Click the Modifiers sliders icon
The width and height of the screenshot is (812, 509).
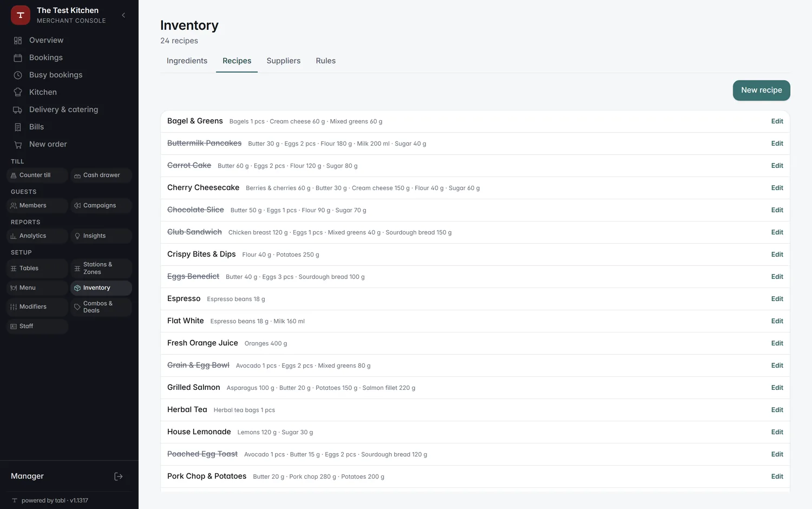[14, 307]
